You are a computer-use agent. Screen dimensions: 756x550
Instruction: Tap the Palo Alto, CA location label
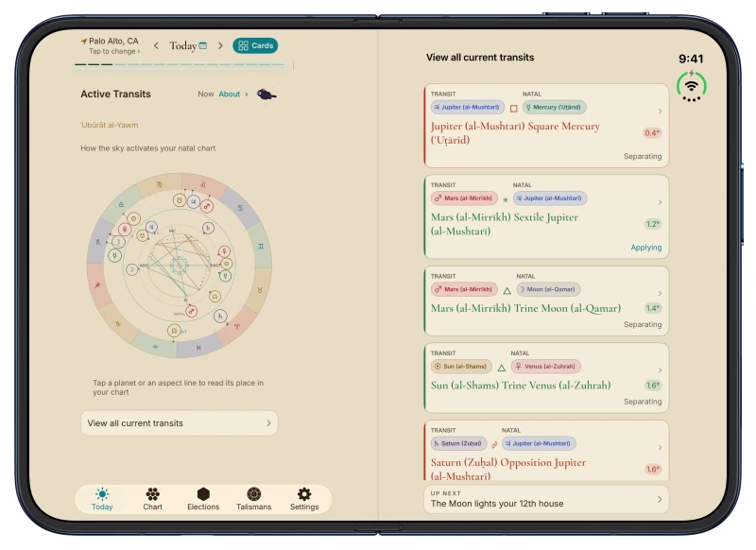tap(113, 41)
